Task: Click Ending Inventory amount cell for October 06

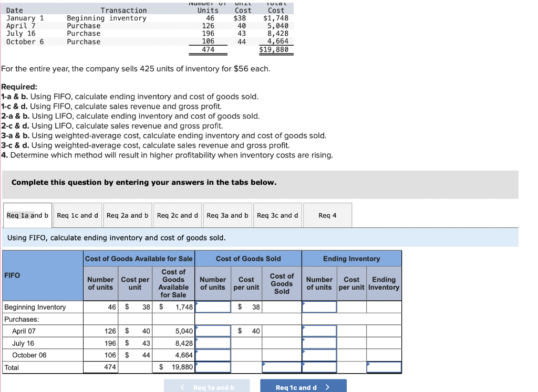Action: click(384, 355)
